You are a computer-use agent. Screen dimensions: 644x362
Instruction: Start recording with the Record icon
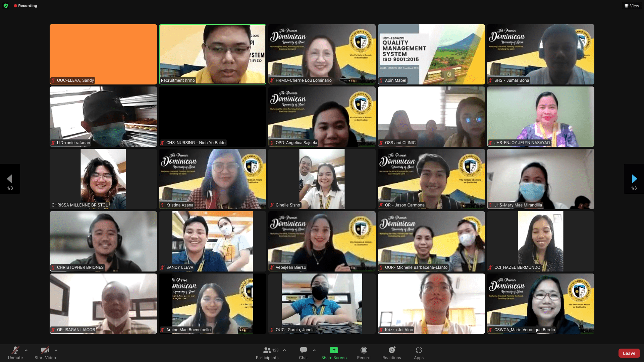pos(364,350)
